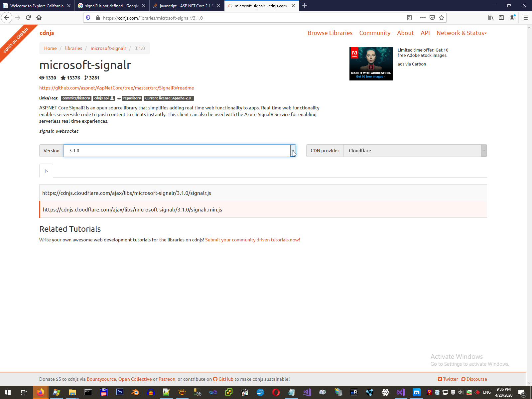This screenshot has width=532, height=399.
Task: Open page actions three-dot menu
Action: [x=423, y=18]
